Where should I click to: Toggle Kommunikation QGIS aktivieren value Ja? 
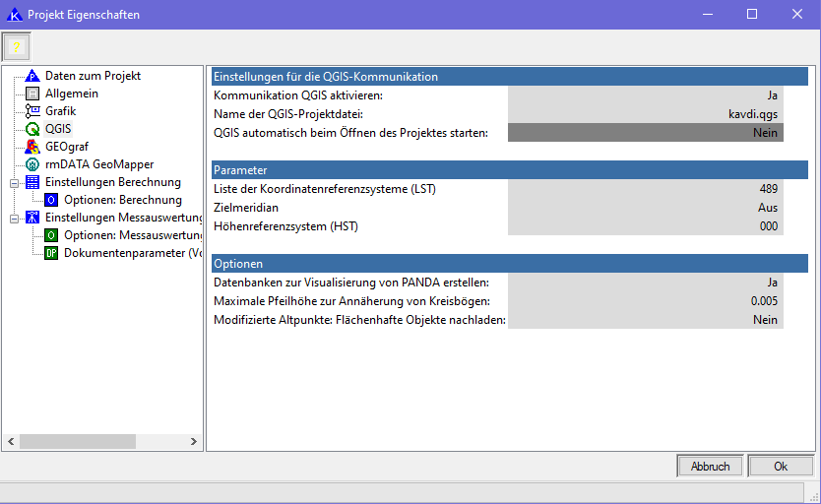(645, 95)
